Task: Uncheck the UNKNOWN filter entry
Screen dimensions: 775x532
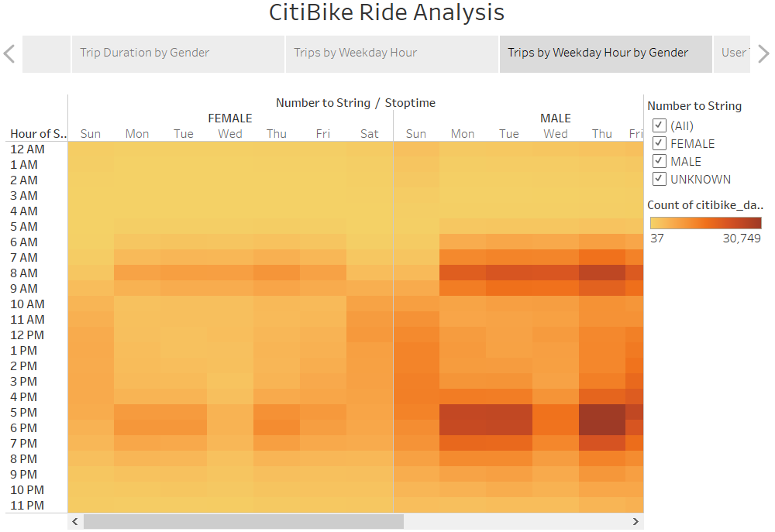Action: [660, 179]
